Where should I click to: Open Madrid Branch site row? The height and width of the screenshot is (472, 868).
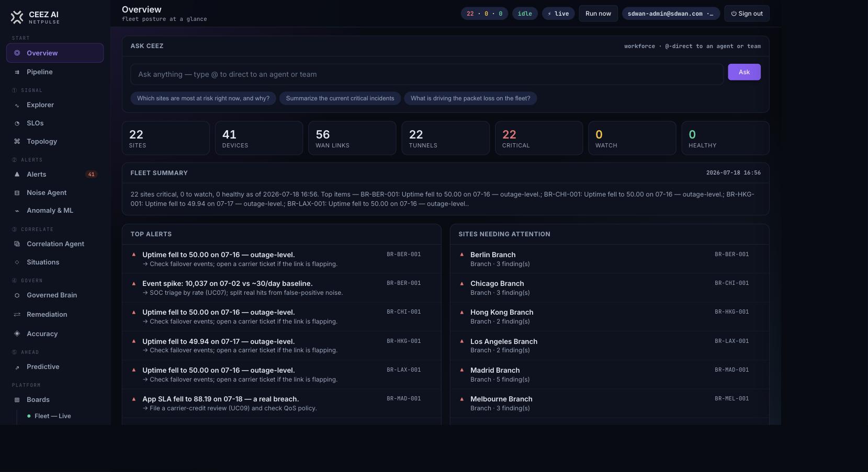610,374
